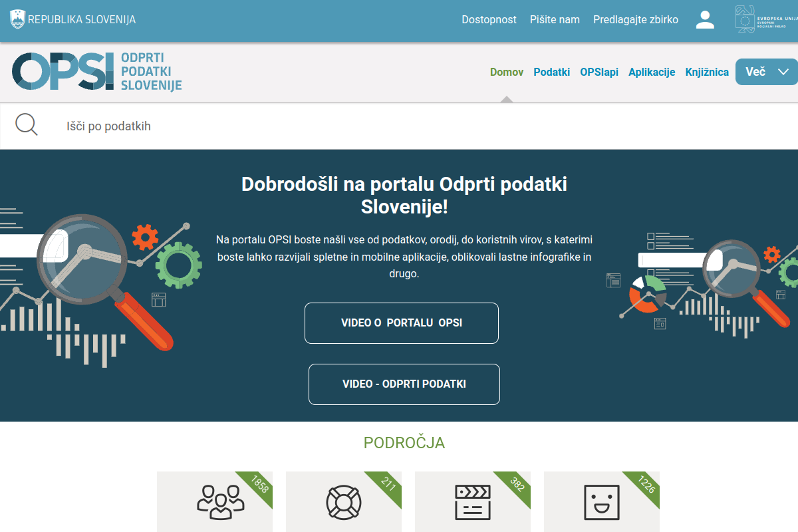Click the Dobrodošli na portalu welcome heading
The image size is (798, 532).
tap(404, 196)
